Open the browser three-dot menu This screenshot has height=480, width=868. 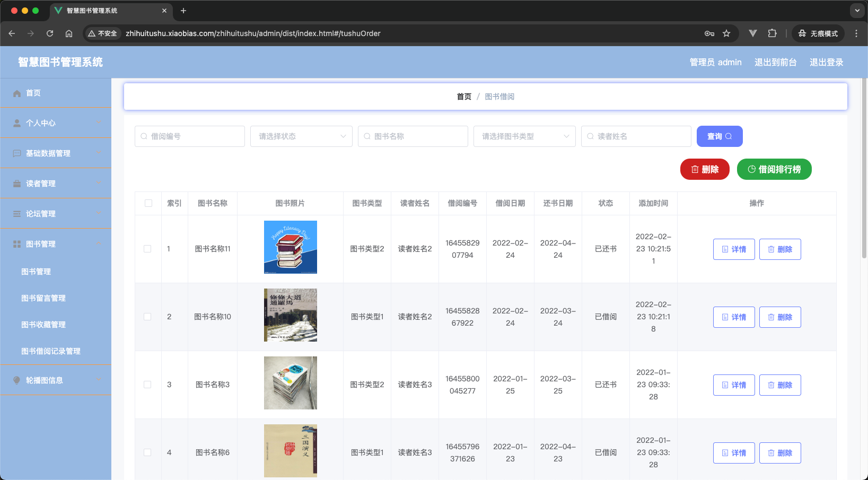pyautogui.click(x=856, y=33)
